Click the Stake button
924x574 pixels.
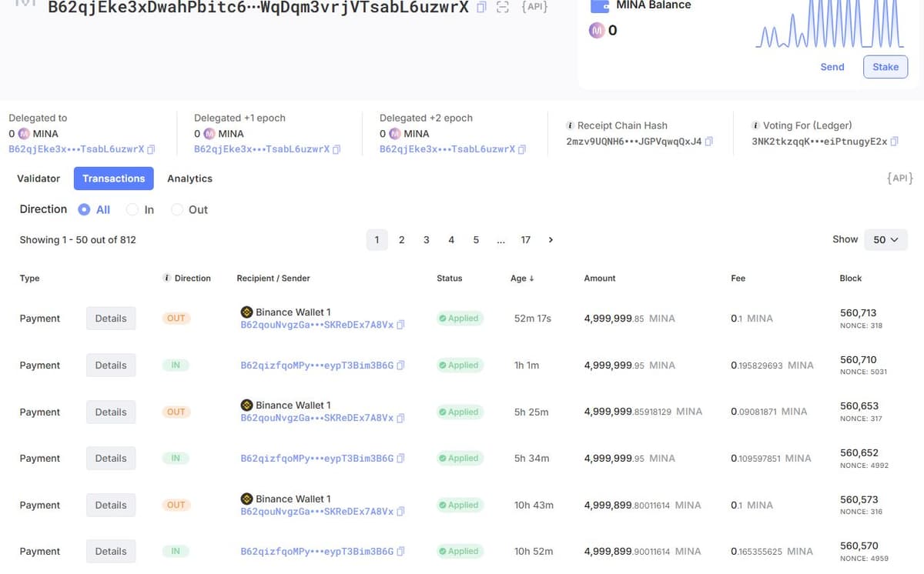click(x=885, y=67)
